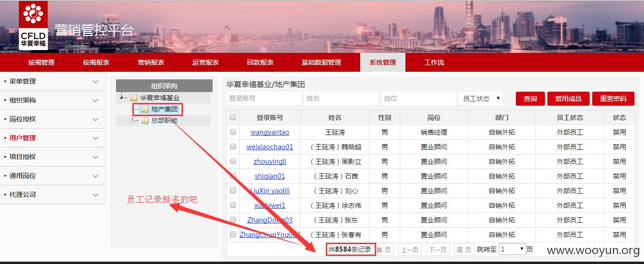The width and height of the screenshot is (644, 264).
Task: Collapse the 华夏幸福基业 tree root node
Action: 123,98
